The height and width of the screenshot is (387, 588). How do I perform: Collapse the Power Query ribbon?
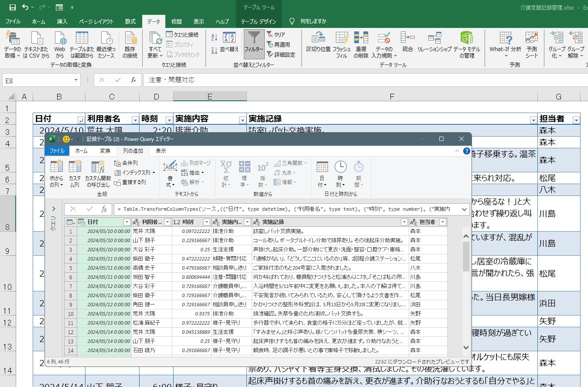(457, 151)
